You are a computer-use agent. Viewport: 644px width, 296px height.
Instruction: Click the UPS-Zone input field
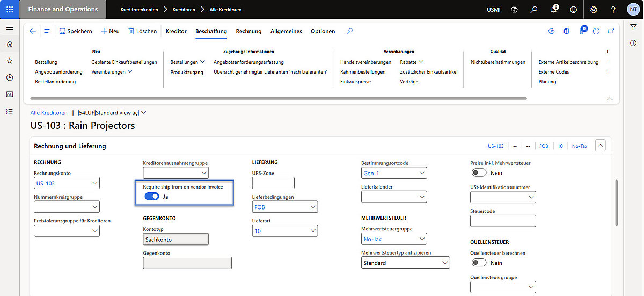pos(273,183)
